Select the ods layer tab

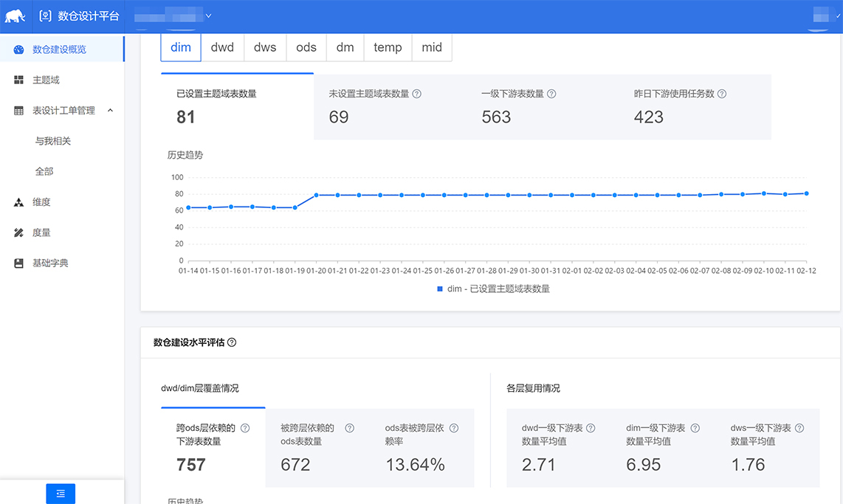tap(306, 47)
